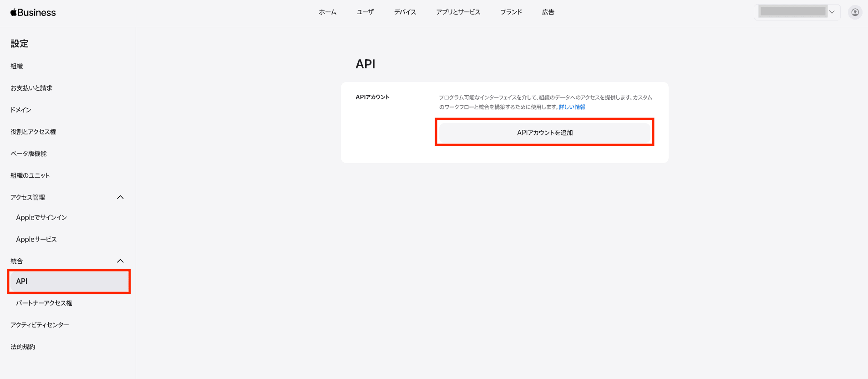Follow the 詳しい情報 link
This screenshot has width=868, height=379.
tap(572, 107)
